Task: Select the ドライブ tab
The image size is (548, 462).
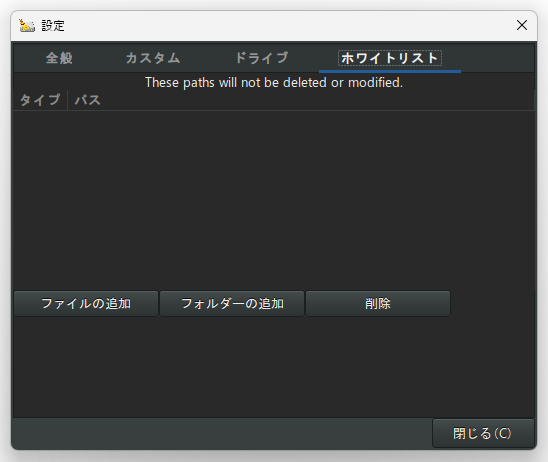Action: (x=261, y=58)
